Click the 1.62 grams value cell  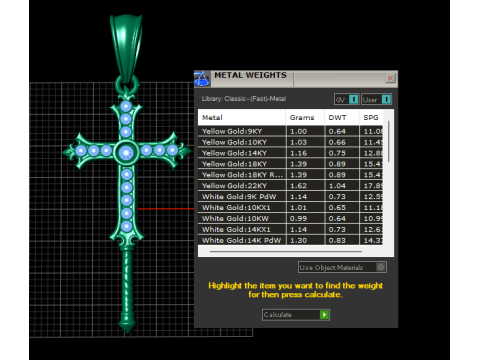click(x=305, y=186)
